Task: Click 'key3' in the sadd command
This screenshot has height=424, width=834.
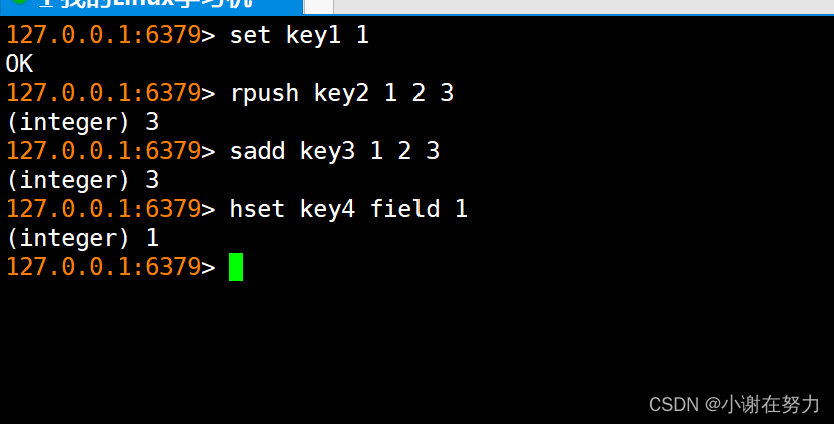Action: point(327,152)
